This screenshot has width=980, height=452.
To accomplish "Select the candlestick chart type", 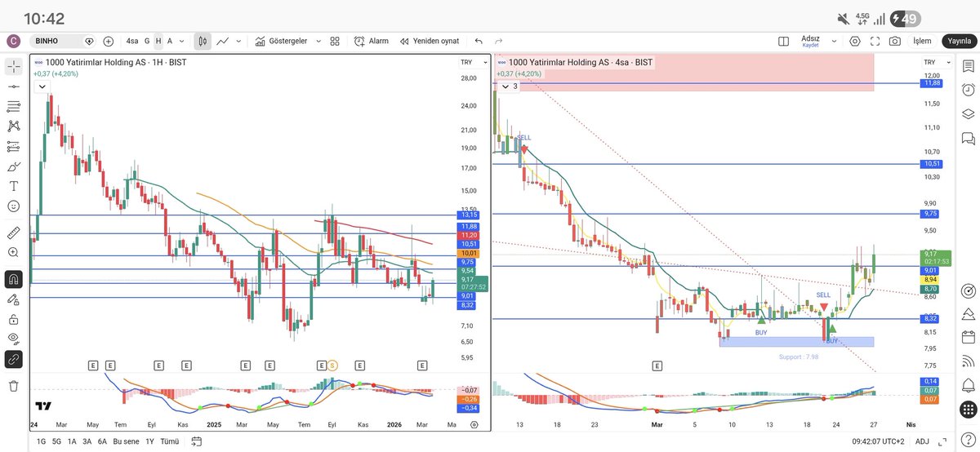I will [x=203, y=41].
